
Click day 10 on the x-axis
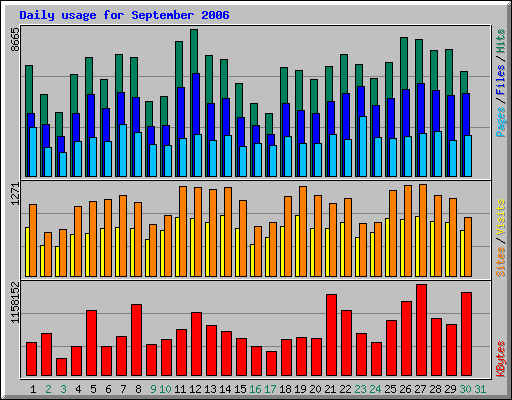[165, 389]
